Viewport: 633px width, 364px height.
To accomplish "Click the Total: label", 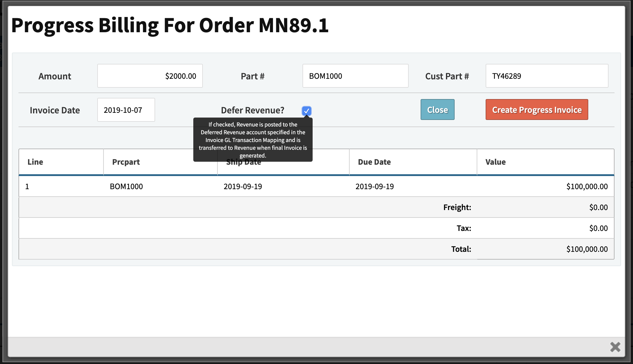I will point(461,249).
